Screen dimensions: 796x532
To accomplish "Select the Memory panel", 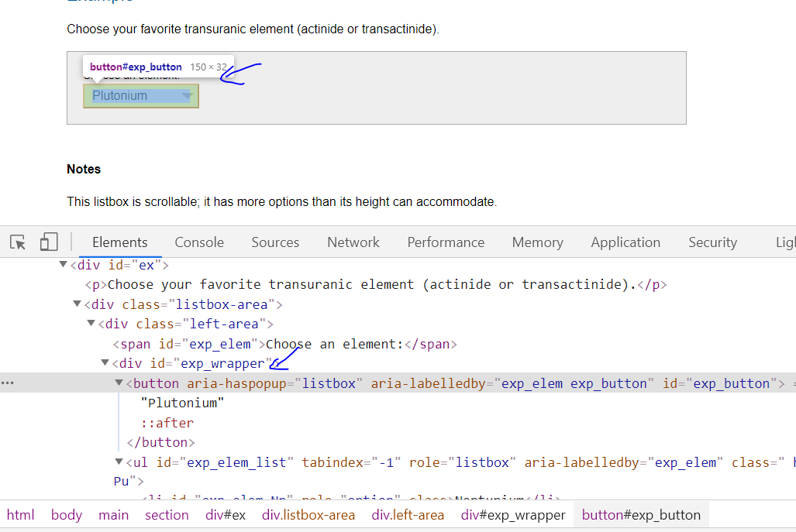I will point(537,242).
